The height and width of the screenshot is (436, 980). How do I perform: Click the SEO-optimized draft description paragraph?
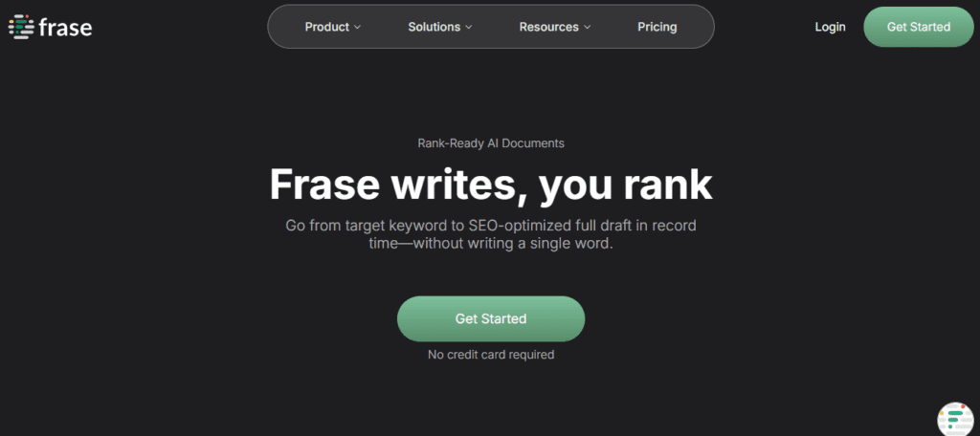pyautogui.click(x=490, y=235)
